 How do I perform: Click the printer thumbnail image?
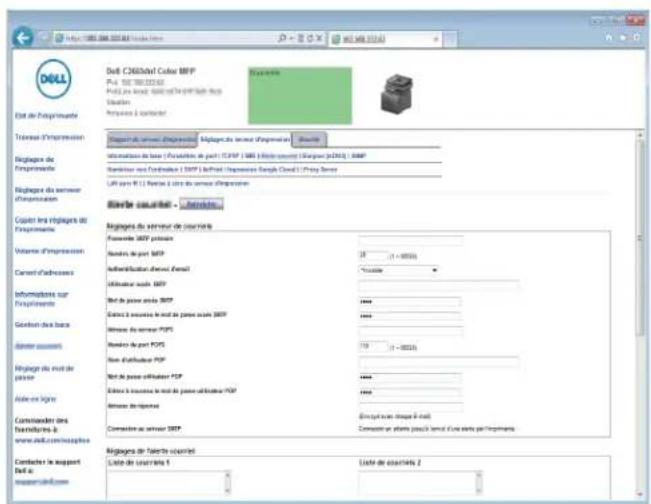pyautogui.click(x=396, y=94)
